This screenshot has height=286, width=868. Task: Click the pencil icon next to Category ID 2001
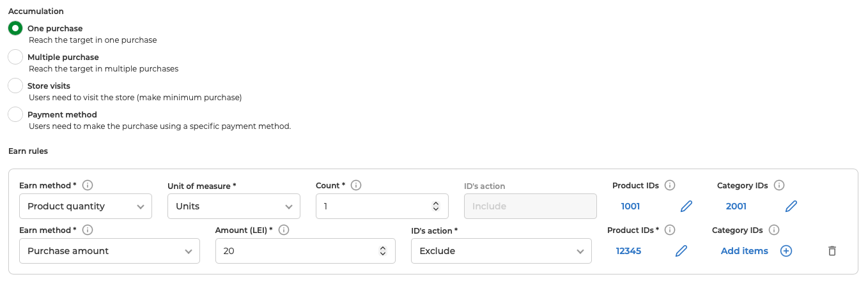(x=791, y=206)
